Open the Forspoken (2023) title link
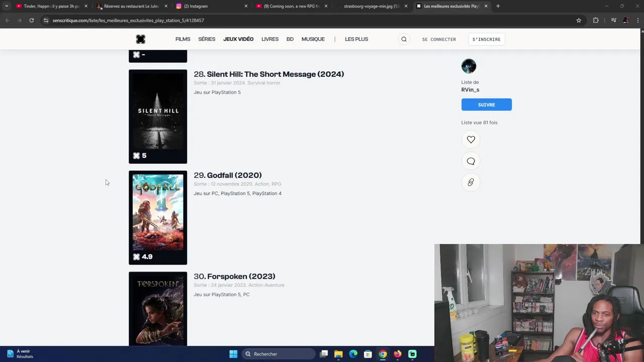 pos(241,277)
